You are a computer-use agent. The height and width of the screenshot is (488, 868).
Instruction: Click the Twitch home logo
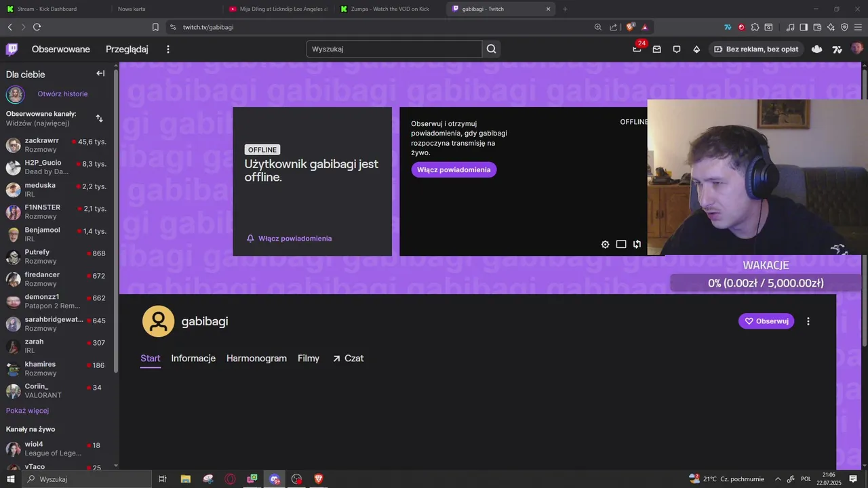pyautogui.click(x=12, y=49)
